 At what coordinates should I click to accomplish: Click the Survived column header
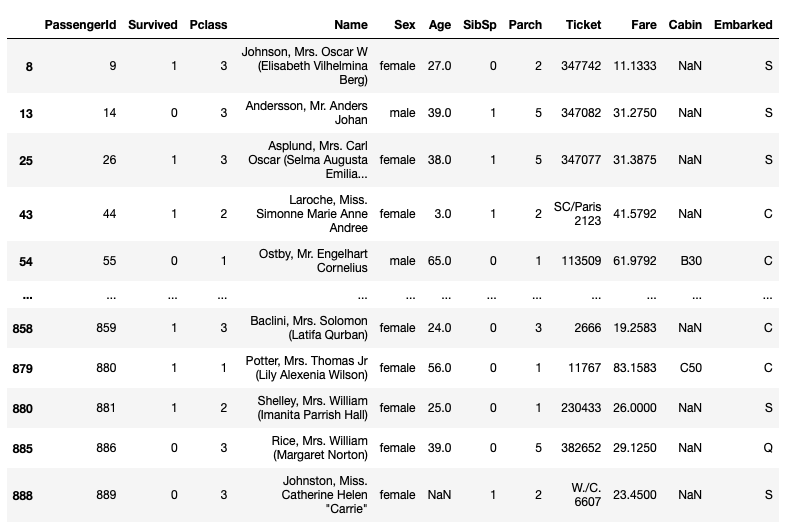153,25
